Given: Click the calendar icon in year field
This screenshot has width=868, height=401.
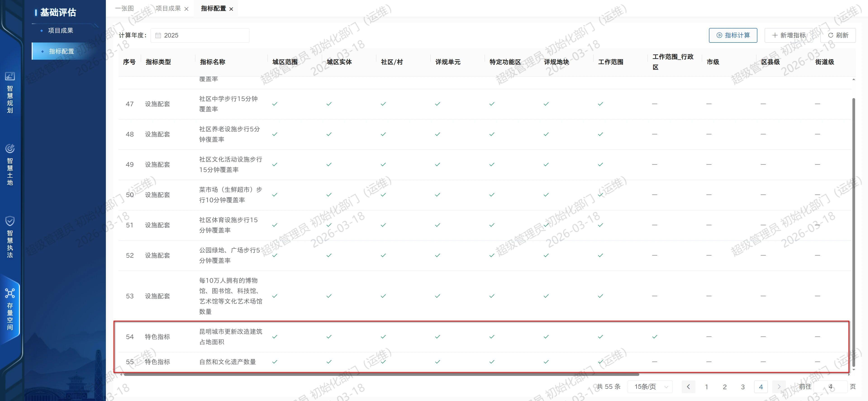Looking at the screenshot, I should tap(158, 36).
